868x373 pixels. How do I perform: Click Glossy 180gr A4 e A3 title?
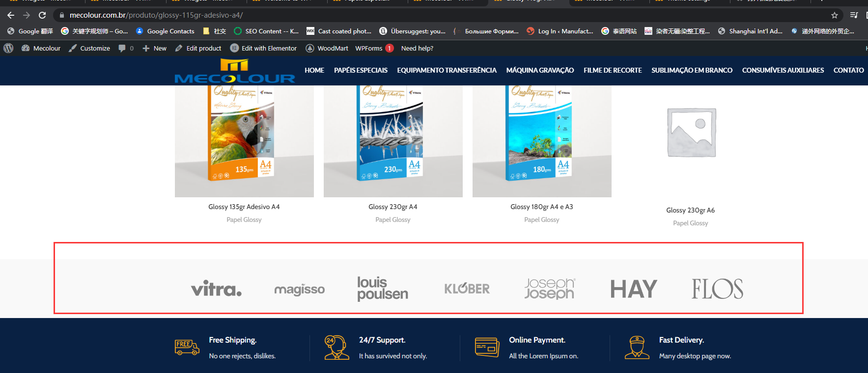542,207
